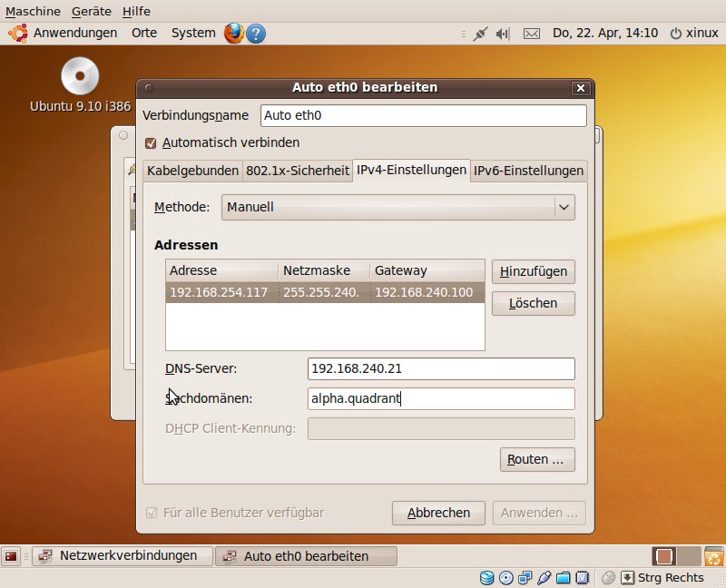Open the Ubuntu 9.10 i386 disc icon
This screenshot has height=588, width=726.
(x=80, y=75)
